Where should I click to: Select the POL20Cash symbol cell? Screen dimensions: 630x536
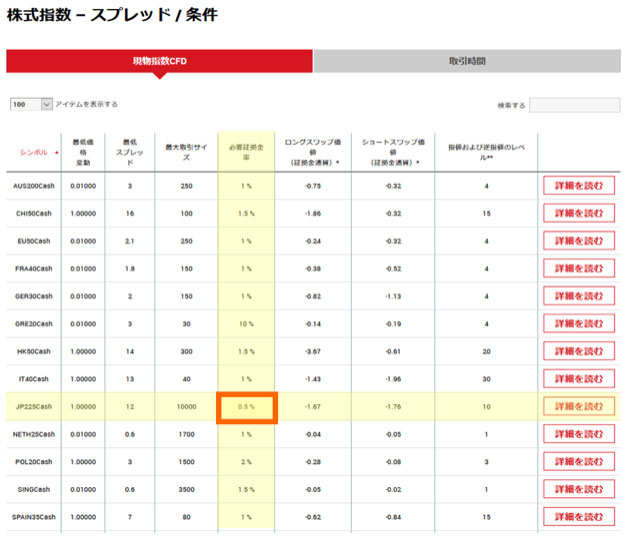[x=34, y=462]
